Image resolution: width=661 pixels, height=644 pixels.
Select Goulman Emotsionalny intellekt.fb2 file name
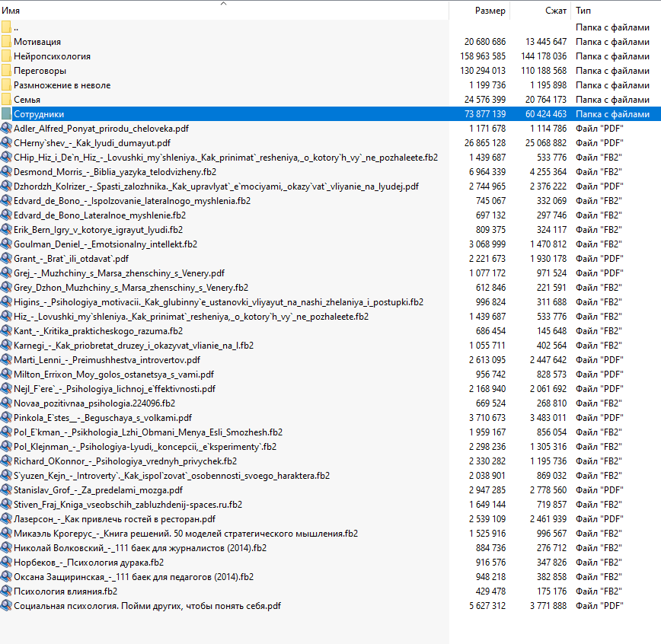pyautogui.click(x=105, y=244)
